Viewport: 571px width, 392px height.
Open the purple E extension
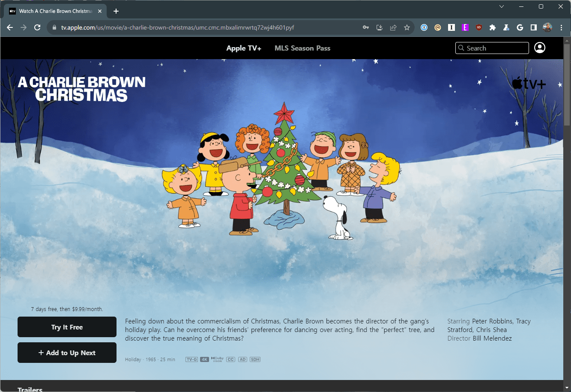[465, 27]
